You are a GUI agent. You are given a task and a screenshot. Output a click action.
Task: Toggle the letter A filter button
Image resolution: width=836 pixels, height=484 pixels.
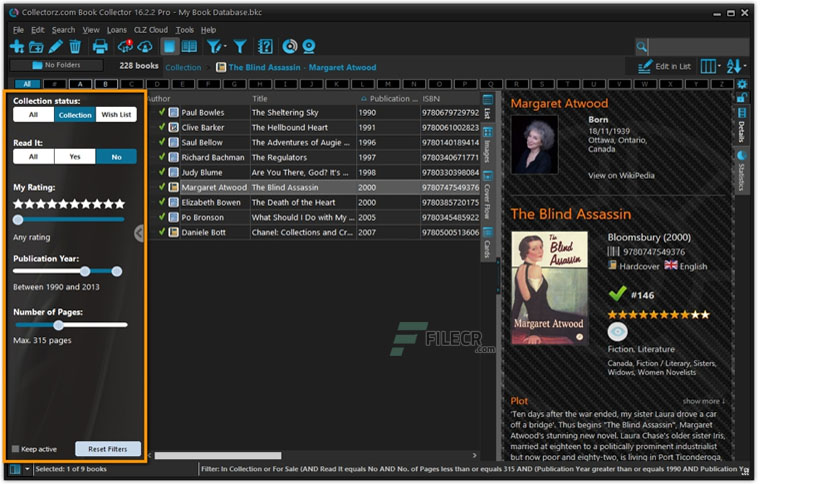[81, 84]
